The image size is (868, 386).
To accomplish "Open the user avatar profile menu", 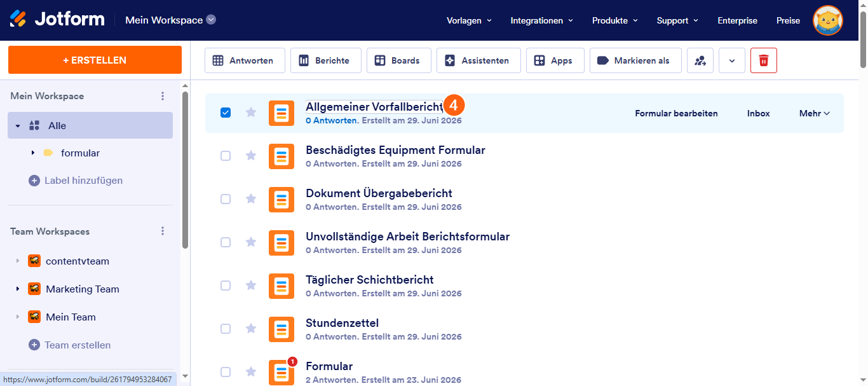I will [x=827, y=20].
